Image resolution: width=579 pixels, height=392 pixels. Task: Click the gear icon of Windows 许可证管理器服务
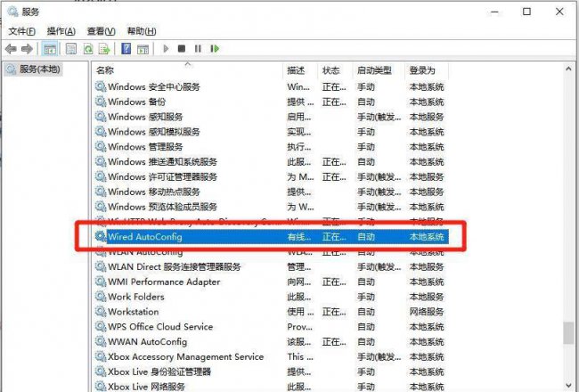pyautogui.click(x=101, y=176)
